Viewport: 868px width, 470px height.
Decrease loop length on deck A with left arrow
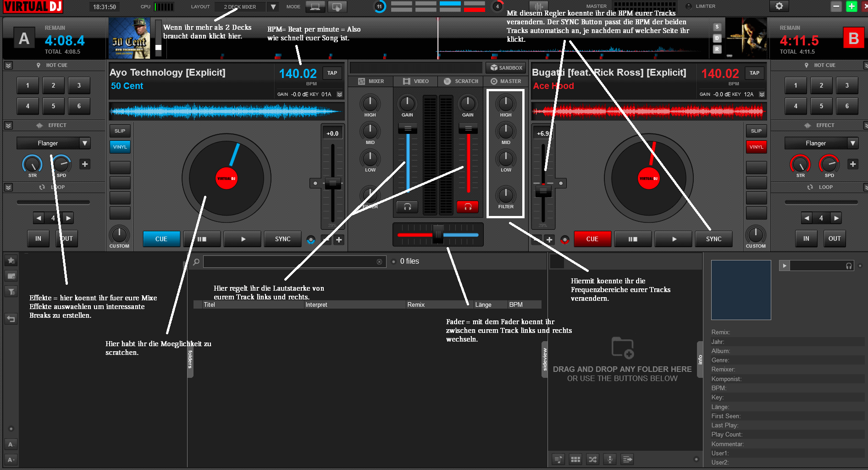pyautogui.click(x=39, y=218)
